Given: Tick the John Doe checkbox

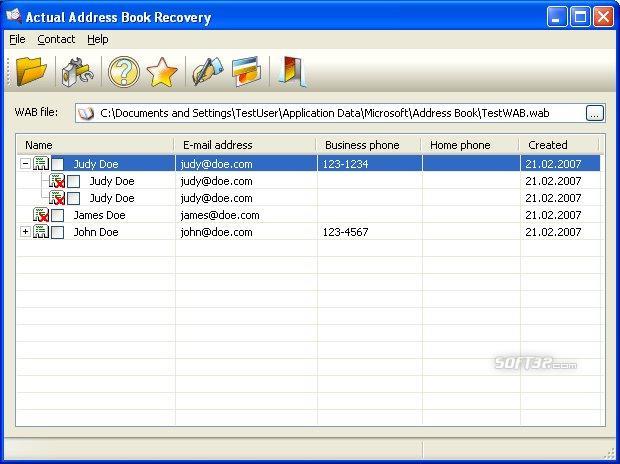Looking at the screenshot, I should [58, 232].
